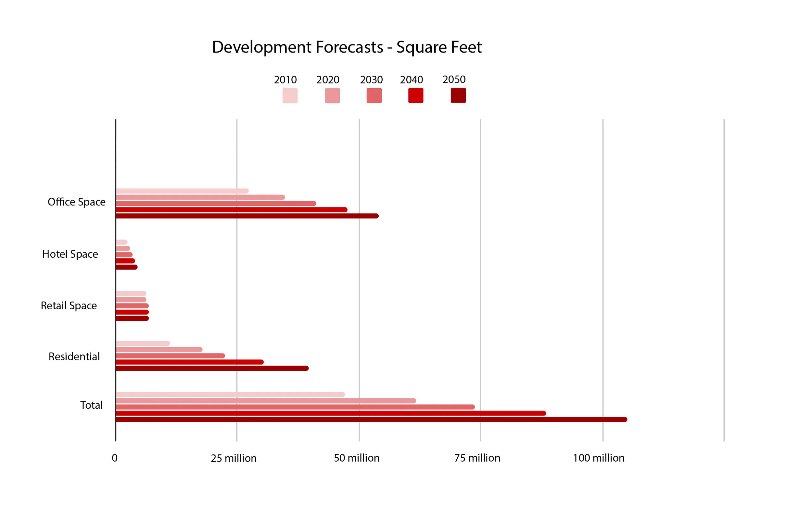This screenshot has width=812, height=508.
Task: Click the '2030' legend label
Action: click(371, 80)
